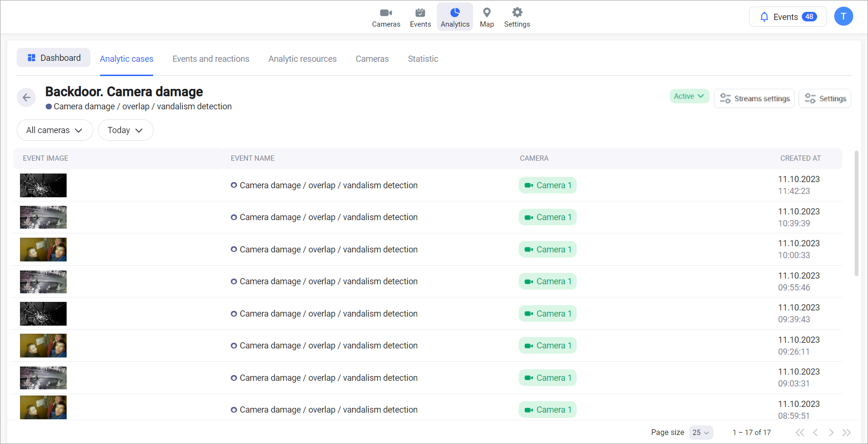The width and height of the screenshot is (868, 444).
Task: Open the event thumbnail from 09:03:31
Action: pyautogui.click(x=43, y=378)
